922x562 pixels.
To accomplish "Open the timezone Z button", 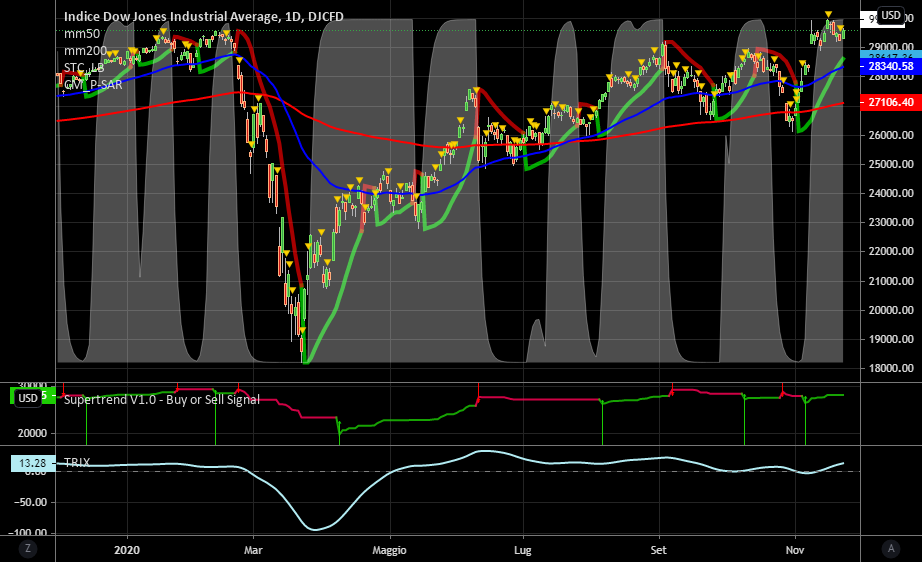I will (x=28, y=549).
